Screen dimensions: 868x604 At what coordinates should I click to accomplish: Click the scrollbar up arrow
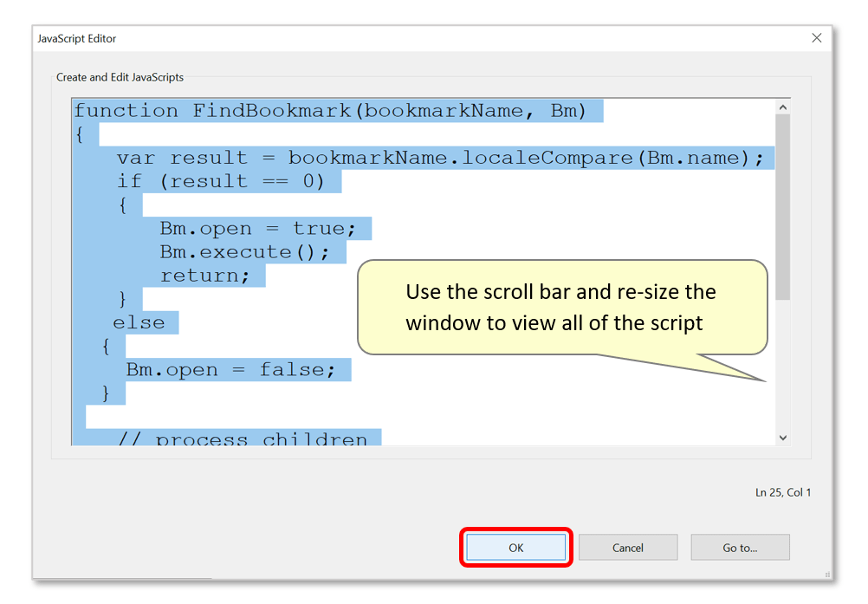point(782,106)
